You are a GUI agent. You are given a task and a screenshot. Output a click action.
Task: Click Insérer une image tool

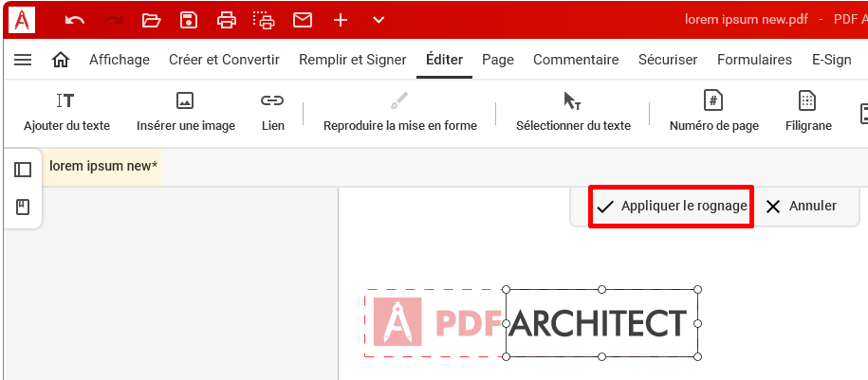tap(185, 112)
